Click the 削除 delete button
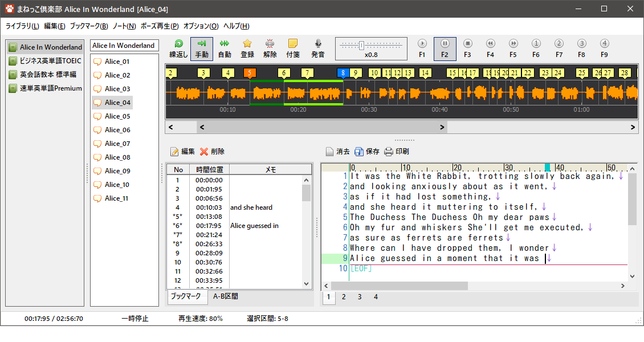 [212, 152]
